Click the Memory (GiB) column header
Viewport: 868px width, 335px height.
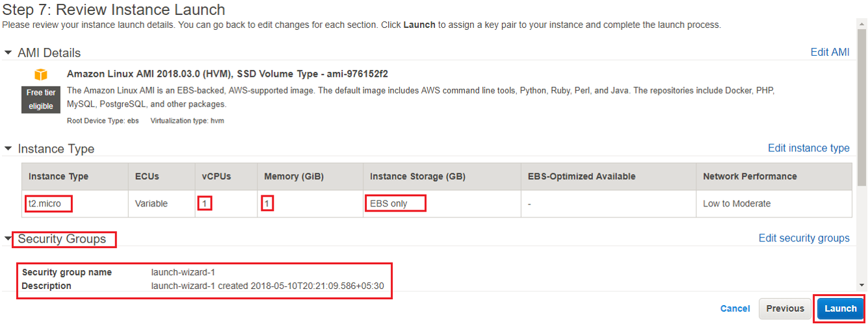point(294,177)
